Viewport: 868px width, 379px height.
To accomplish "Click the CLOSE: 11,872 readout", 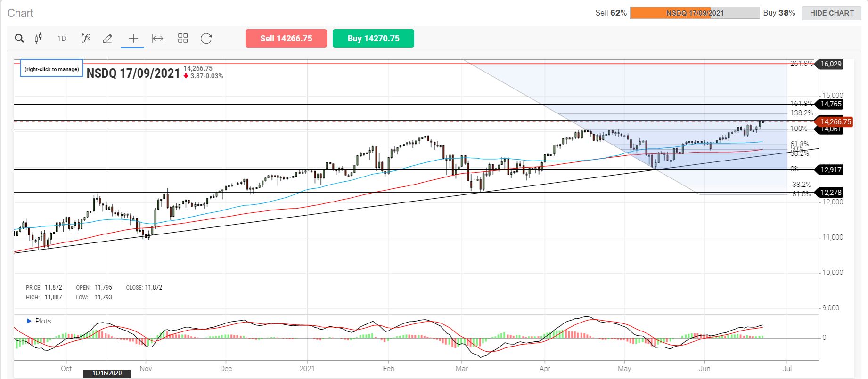I will [x=144, y=287].
